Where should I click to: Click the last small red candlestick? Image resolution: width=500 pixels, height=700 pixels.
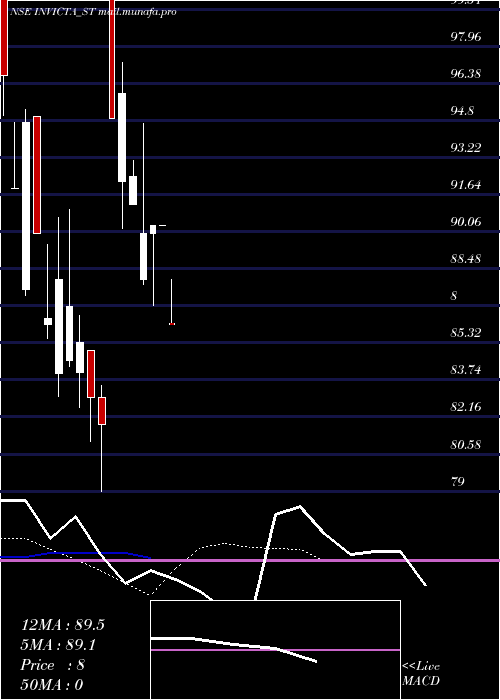(x=172, y=324)
